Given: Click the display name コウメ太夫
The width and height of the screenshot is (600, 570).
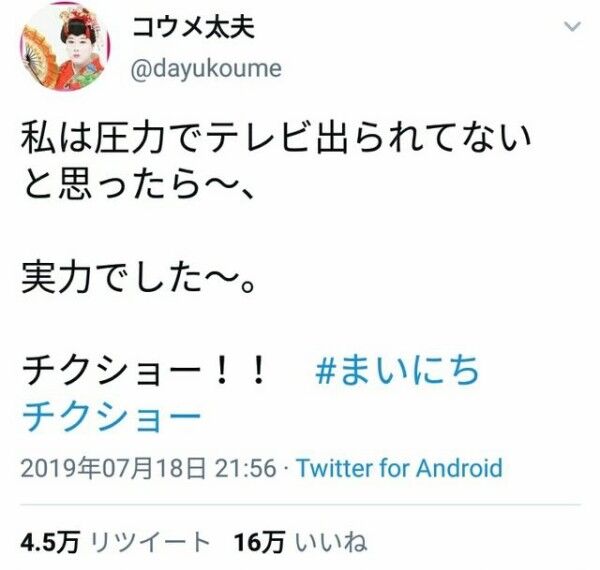Looking at the screenshot, I should coord(193,28).
